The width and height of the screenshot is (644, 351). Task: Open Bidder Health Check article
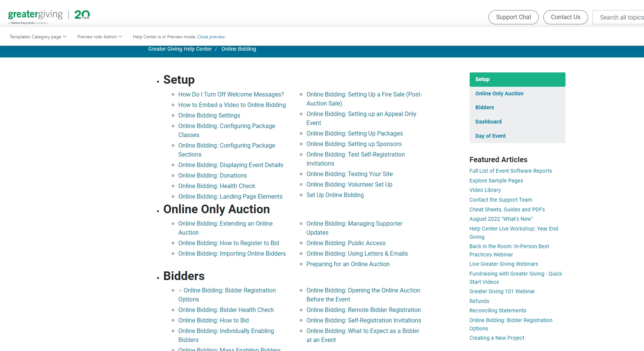[226, 310]
